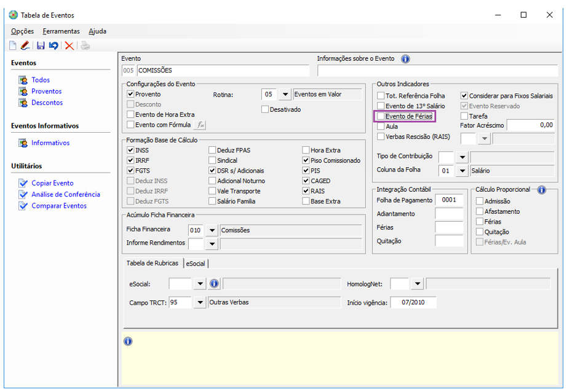This screenshot has width=567, height=392.
Task: Click the edit pencil toolbar icon
Action: (25, 45)
